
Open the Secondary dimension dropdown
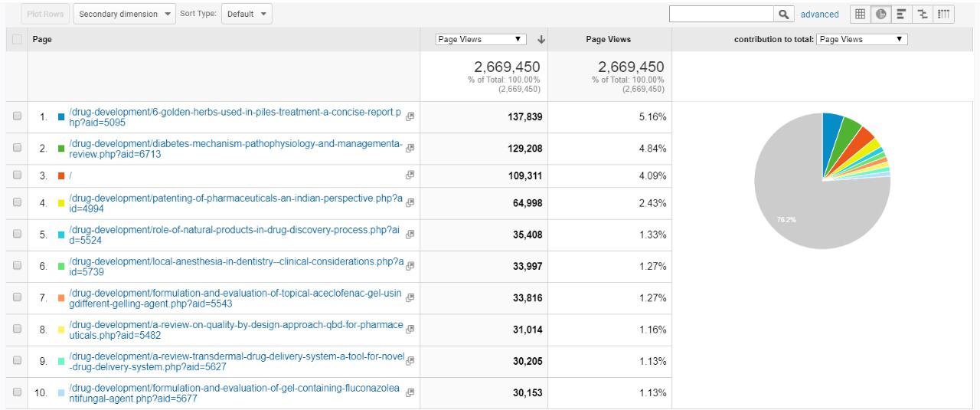point(126,14)
